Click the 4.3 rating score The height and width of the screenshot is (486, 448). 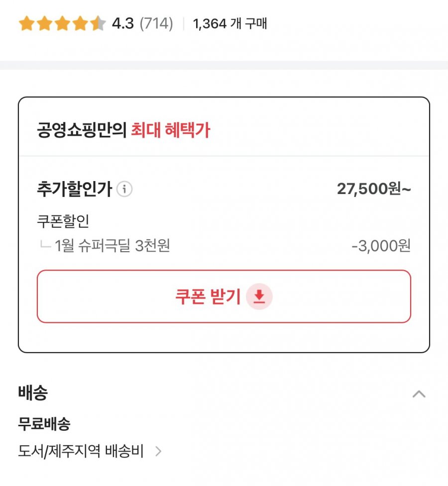pyautogui.click(x=122, y=23)
